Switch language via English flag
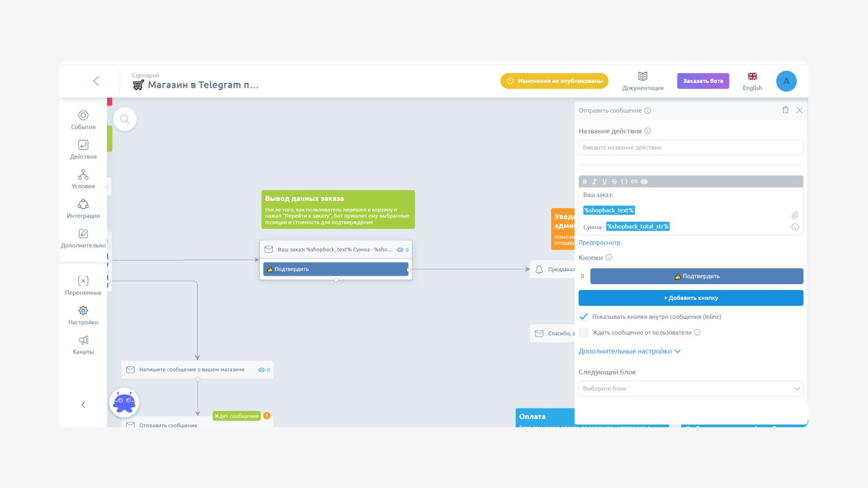 [752, 81]
